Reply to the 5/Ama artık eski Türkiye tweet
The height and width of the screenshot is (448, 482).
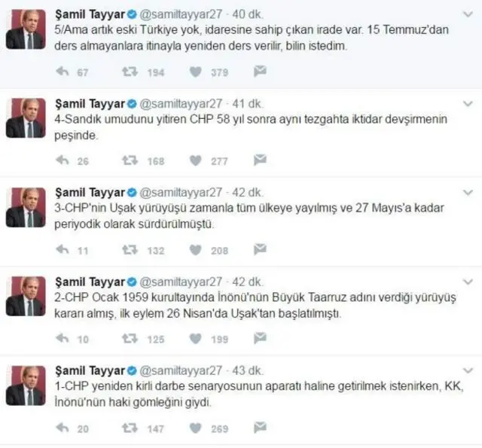tap(63, 72)
